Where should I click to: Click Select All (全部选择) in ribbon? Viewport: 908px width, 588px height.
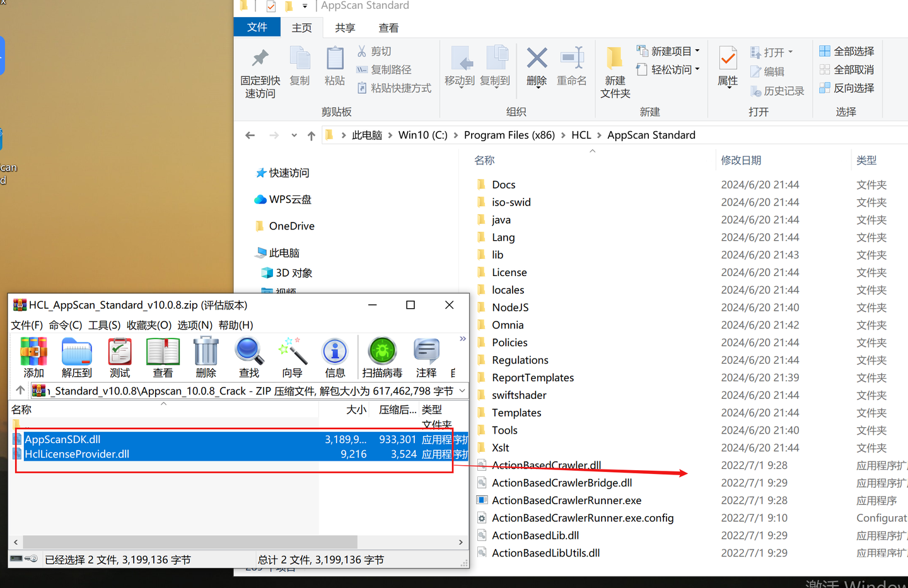point(847,51)
